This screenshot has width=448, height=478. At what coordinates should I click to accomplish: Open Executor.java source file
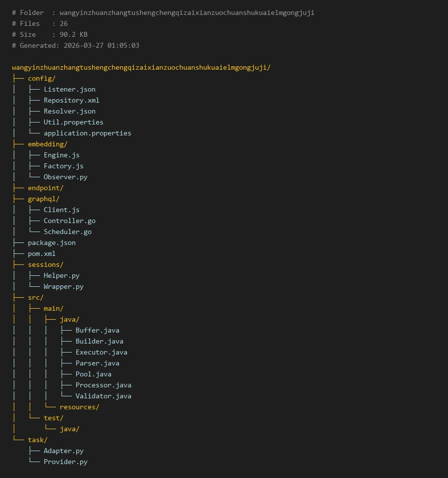click(101, 352)
